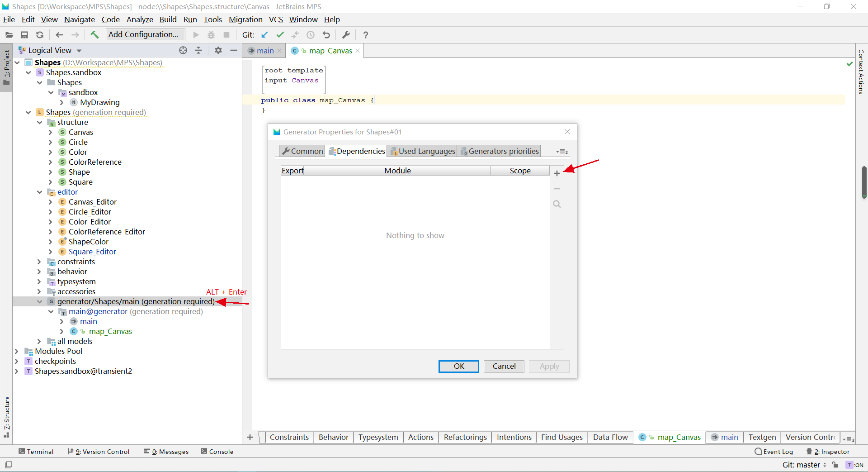868x472 pixels.
Task: Click the OK button in Generator Properties
Action: [x=458, y=366]
